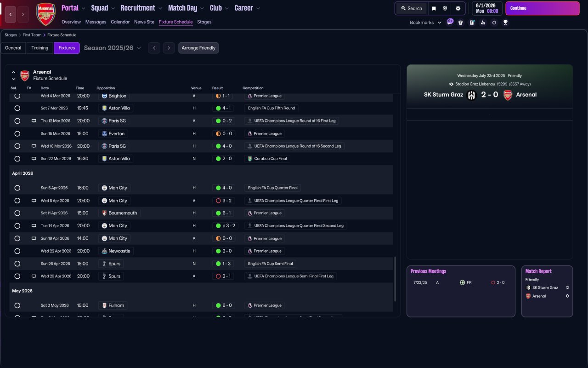Click the circular arrows refresh shortcut icon
The image size is (588, 368).
click(494, 23)
